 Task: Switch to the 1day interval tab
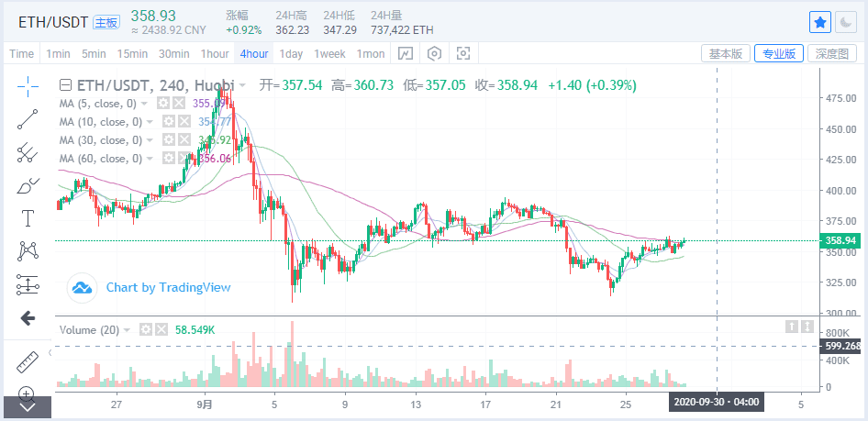pyautogui.click(x=291, y=53)
